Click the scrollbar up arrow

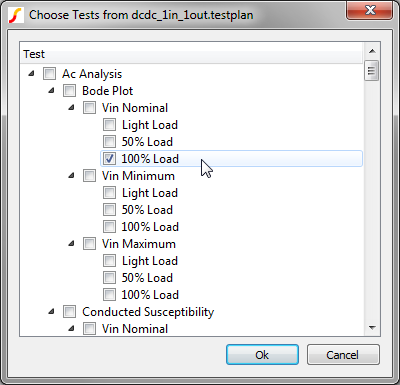click(x=372, y=51)
